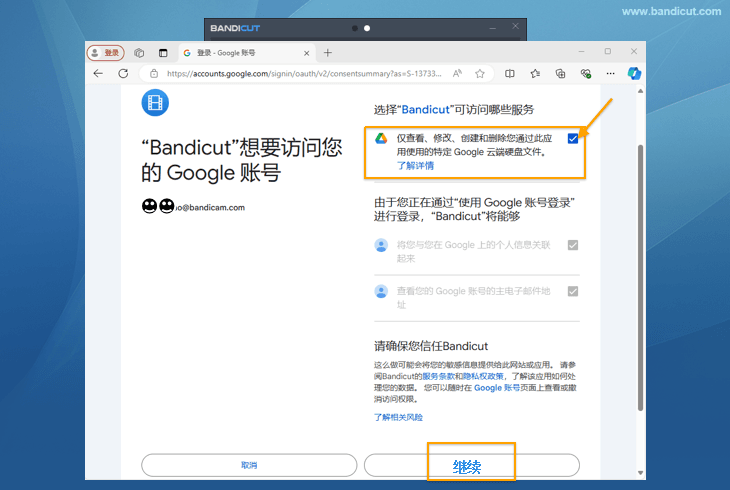
Task: Maximize the Edge browser window
Action: pyautogui.click(x=608, y=51)
